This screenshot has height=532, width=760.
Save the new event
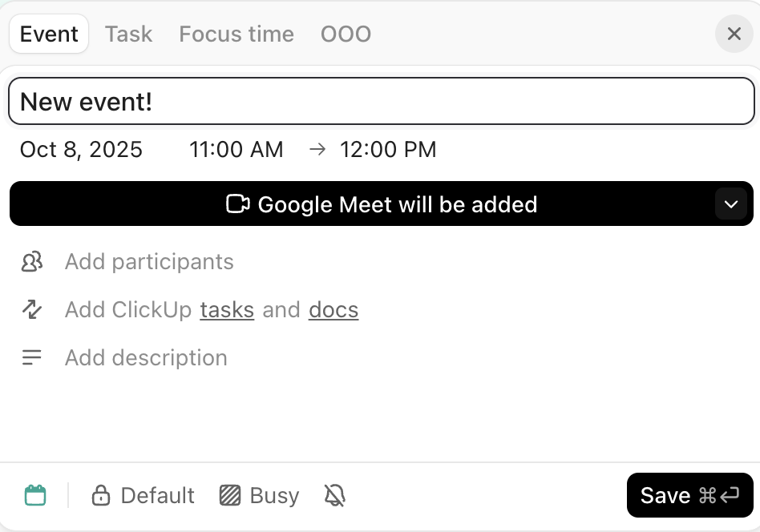click(689, 495)
